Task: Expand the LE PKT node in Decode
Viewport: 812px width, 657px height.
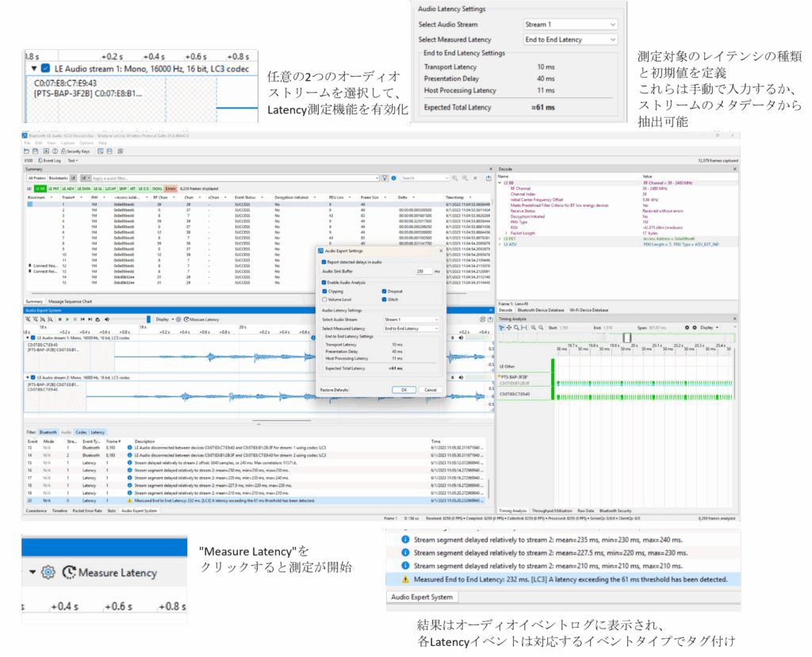Action: point(500,237)
